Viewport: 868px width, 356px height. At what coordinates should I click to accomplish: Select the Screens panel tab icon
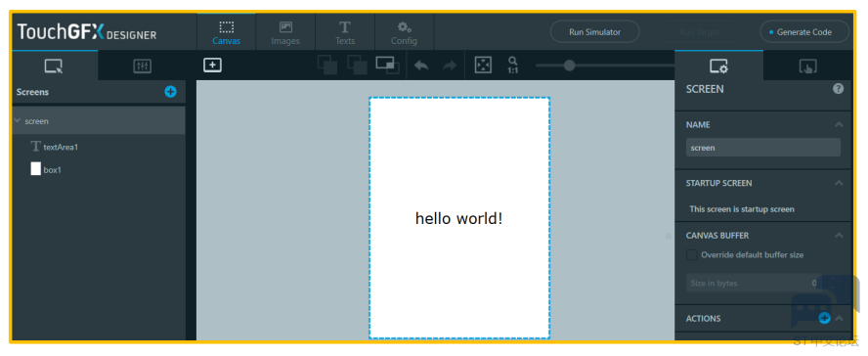point(54,67)
